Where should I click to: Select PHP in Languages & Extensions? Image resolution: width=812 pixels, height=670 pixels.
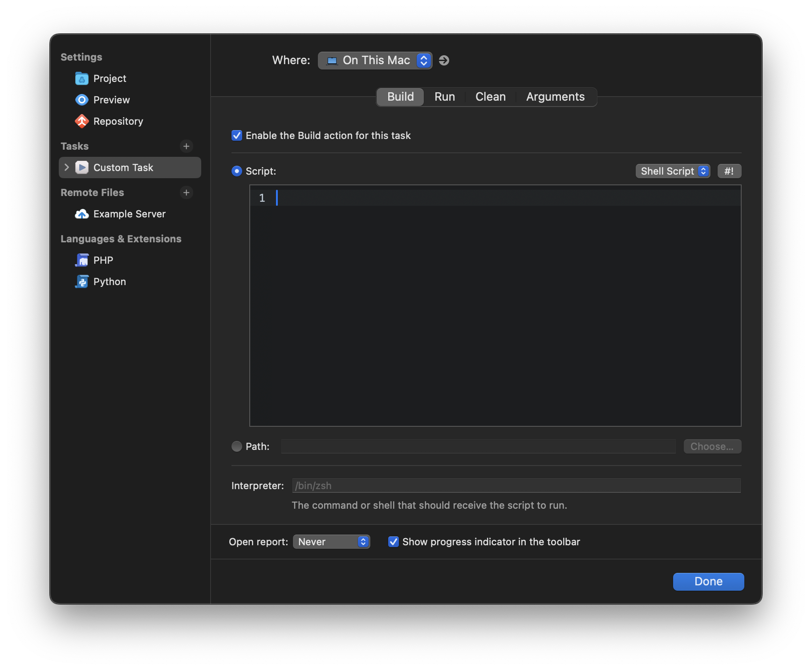[130, 260]
